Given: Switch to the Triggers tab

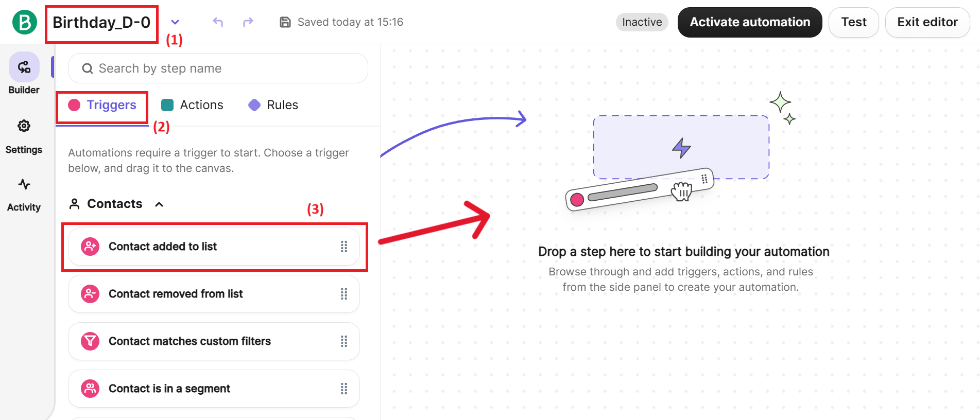Looking at the screenshot, I should (102, 105).
